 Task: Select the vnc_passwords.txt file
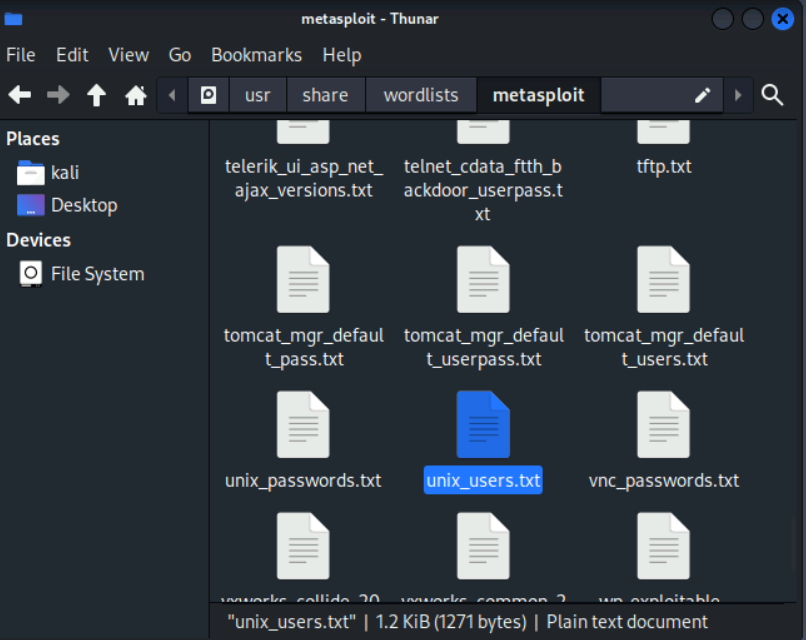(664, 425)
